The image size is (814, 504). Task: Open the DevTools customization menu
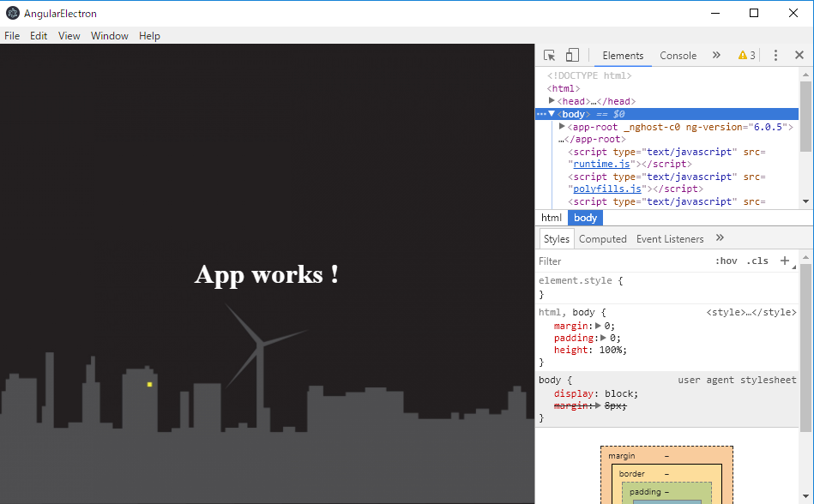pos(775,55)
